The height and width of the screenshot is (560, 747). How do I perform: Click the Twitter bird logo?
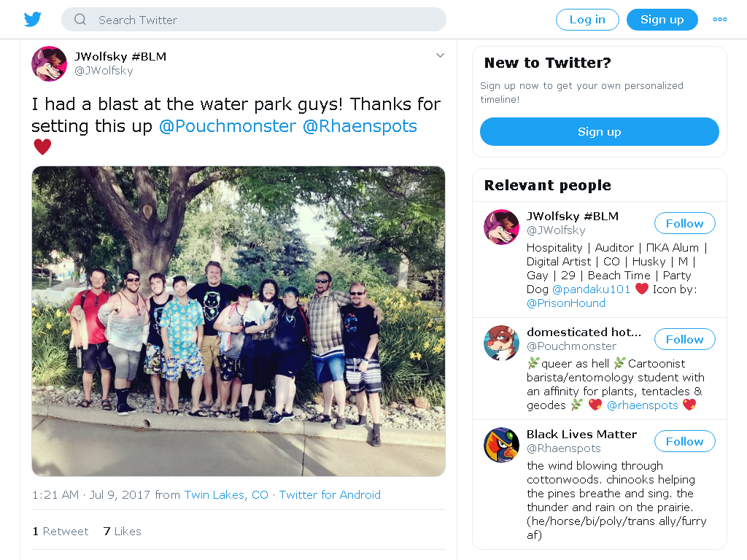pos(32,20)
